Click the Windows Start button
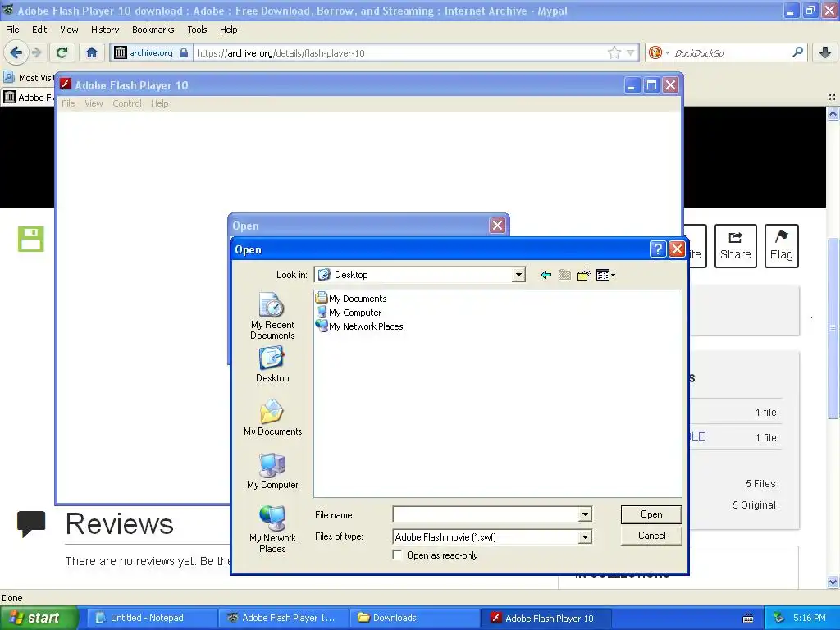 pos(39,618)
